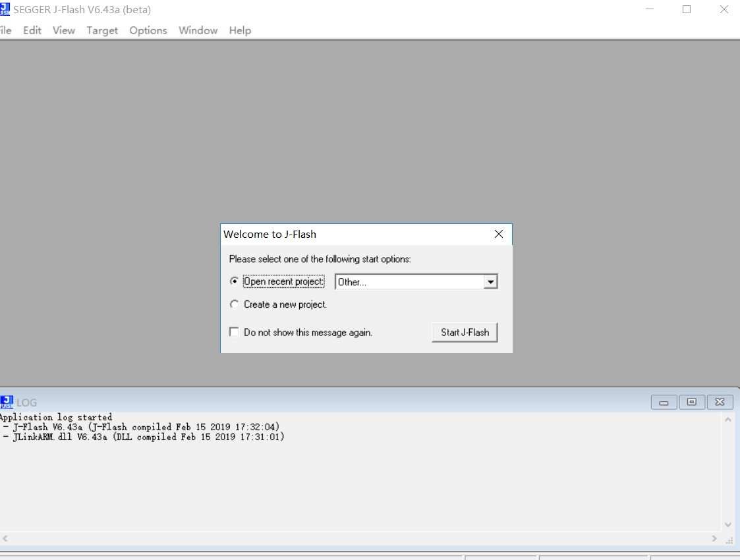Expand the recent project dropdown arrow

(x=491, y=282)
